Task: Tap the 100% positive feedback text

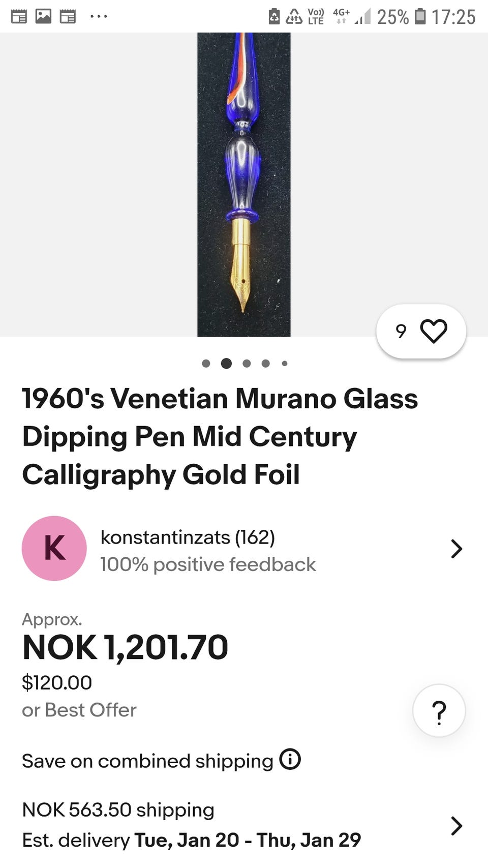Action: click(x=207, y=565)
